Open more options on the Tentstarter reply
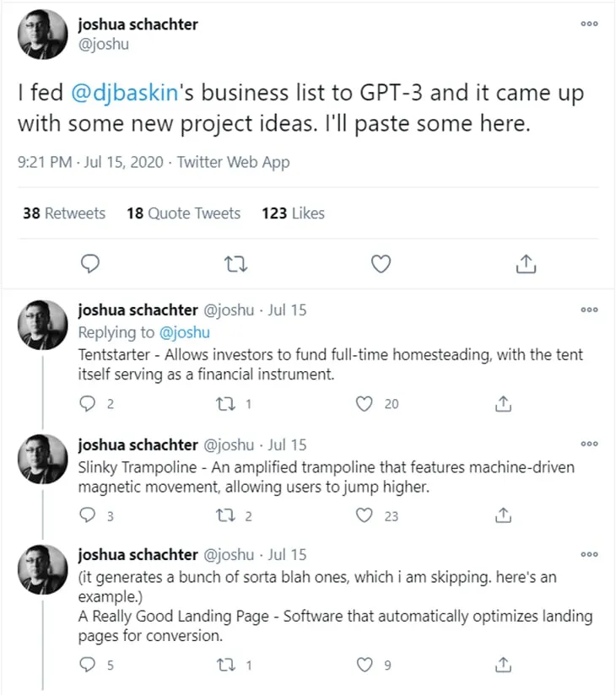 [x=588, y=310]
